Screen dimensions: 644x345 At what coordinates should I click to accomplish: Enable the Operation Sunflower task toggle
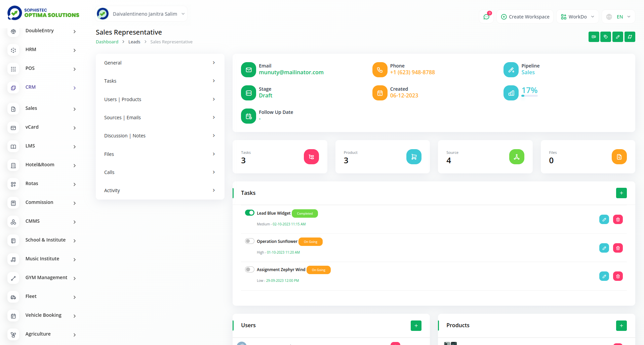[250, 241]
